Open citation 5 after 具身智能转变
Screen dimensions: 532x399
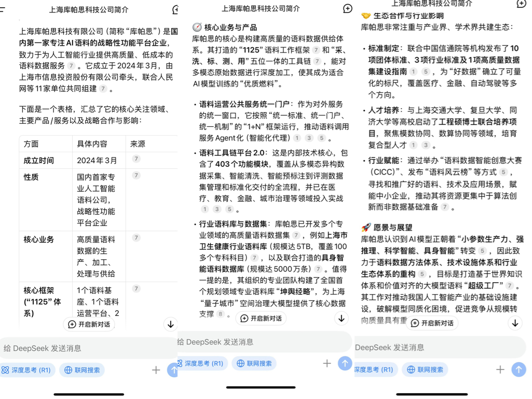(482, 251)
